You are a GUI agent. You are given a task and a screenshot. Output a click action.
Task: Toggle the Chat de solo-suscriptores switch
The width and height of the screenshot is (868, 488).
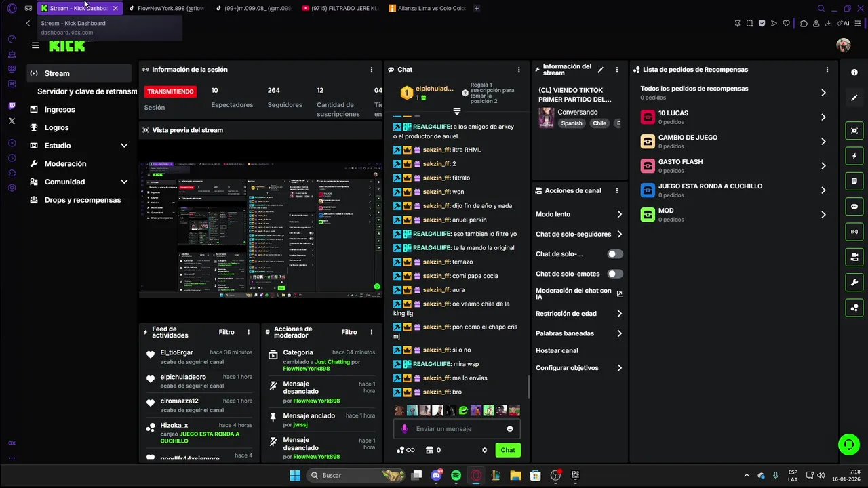coord(614,254)
